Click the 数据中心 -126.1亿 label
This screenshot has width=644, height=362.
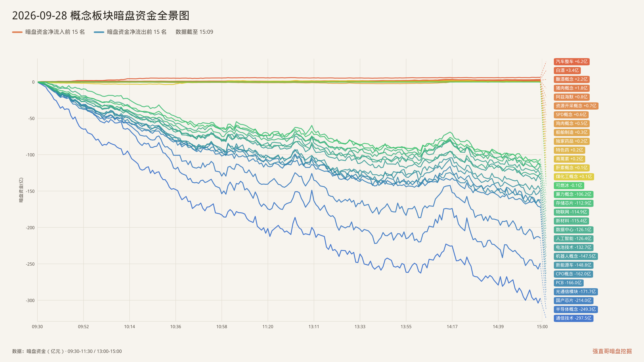pos(574,230)
